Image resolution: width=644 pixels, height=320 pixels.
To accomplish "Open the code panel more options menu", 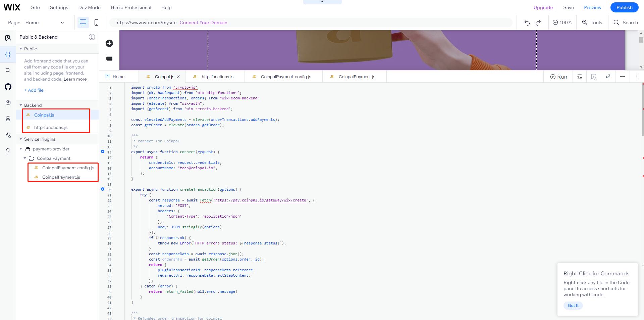I will (x=637, y=77).
